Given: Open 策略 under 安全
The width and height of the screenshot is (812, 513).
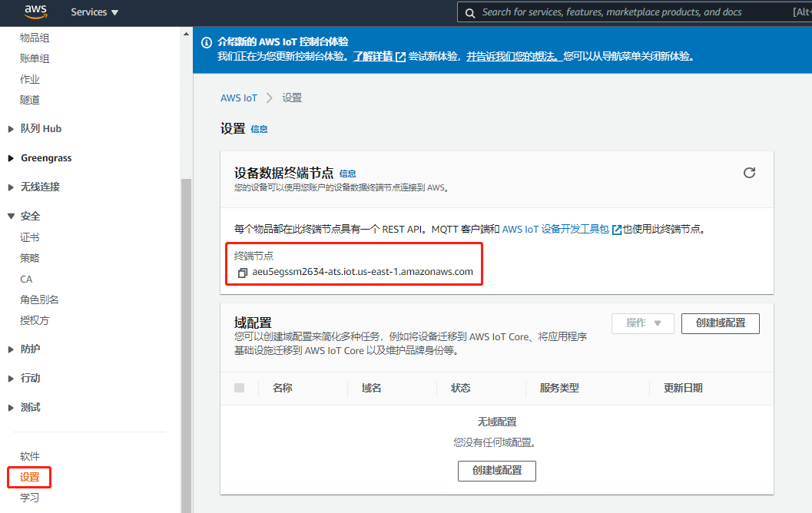Looking at the screenshot, I should coord(29,258).
